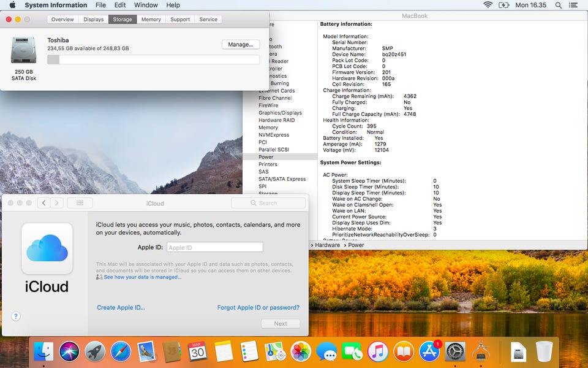Image resolution: width=588 pixels, height=368 pixels.
Task: Select the Storage tab
Action: (x=123, y=19)
